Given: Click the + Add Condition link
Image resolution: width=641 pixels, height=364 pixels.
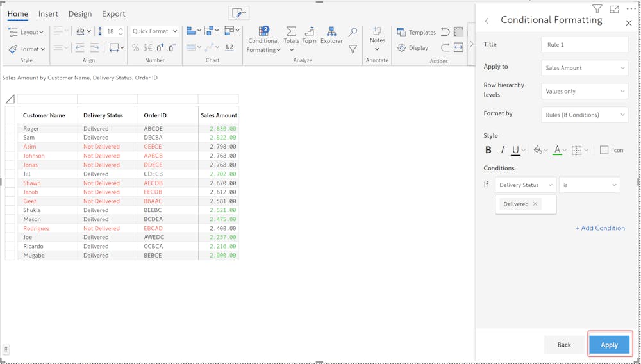Looking at the screenshot, I should point(600,228).
